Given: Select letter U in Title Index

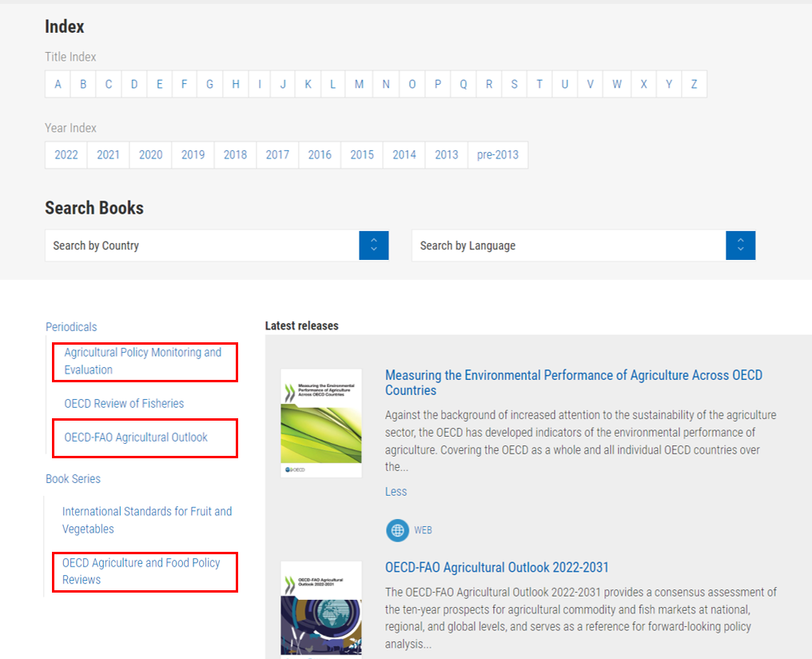Looking at the screenshot, I should click(565, 84).
